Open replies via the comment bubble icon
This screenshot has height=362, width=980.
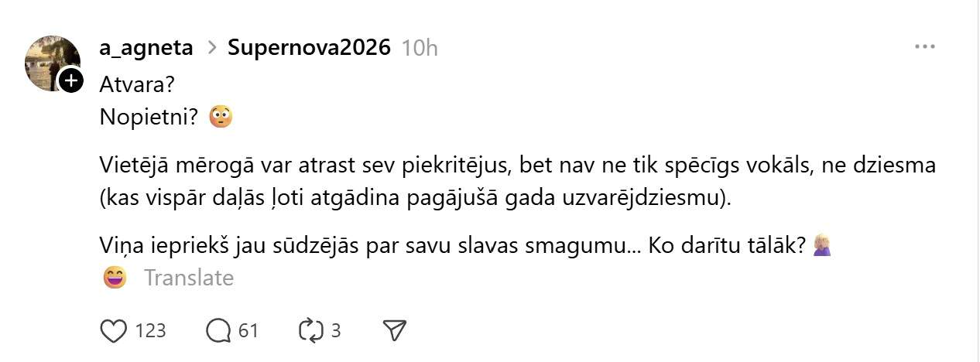pyautogui.click(x=218, y=331)
